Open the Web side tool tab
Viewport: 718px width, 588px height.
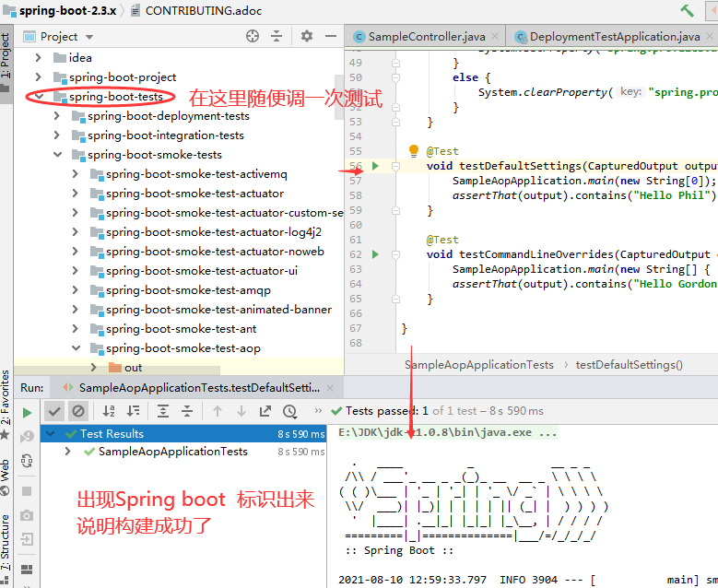6,477
